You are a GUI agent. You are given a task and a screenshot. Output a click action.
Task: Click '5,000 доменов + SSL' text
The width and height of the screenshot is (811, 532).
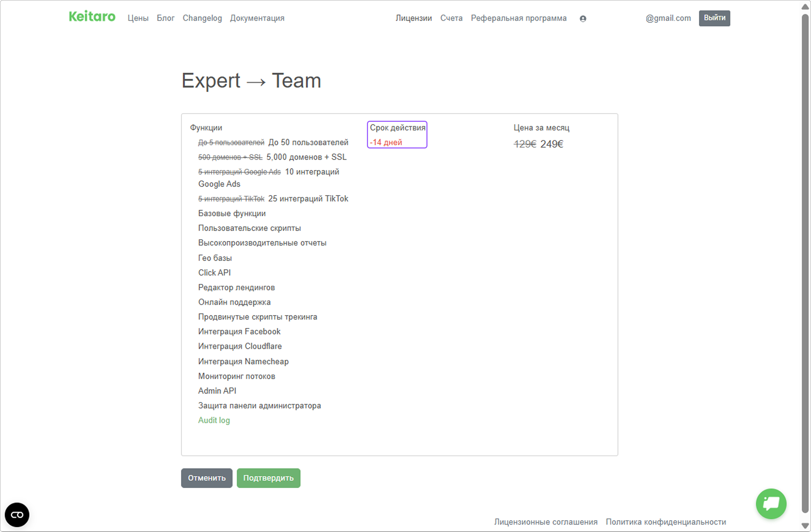tap(306, 157)
